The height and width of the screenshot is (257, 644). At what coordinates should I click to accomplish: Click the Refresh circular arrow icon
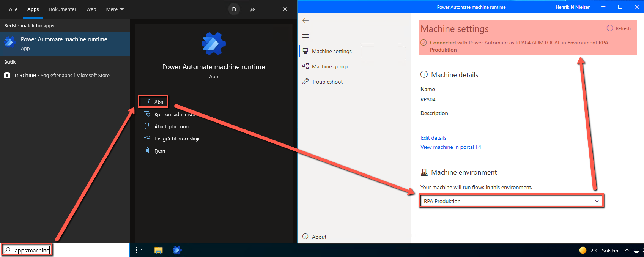610,28
